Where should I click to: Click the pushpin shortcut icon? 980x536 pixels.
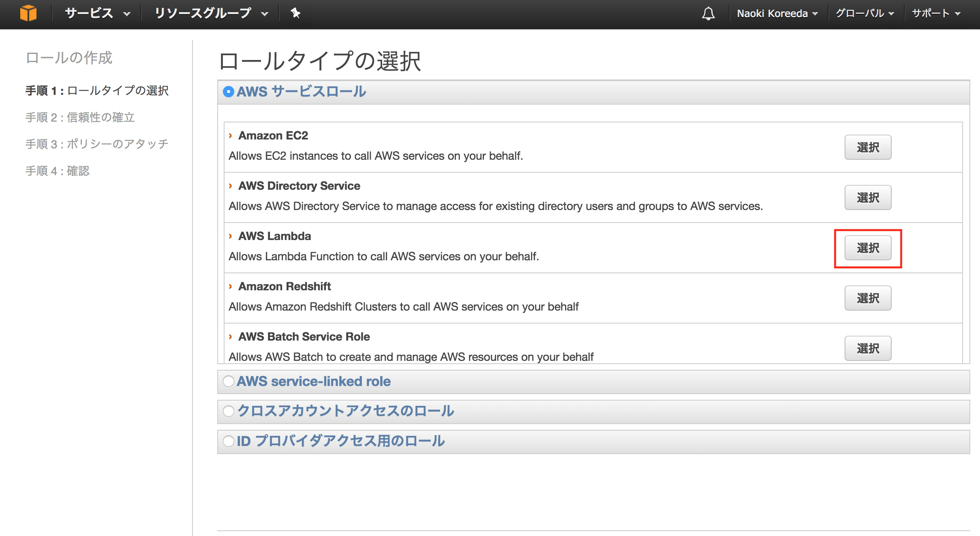click(295, 13)
